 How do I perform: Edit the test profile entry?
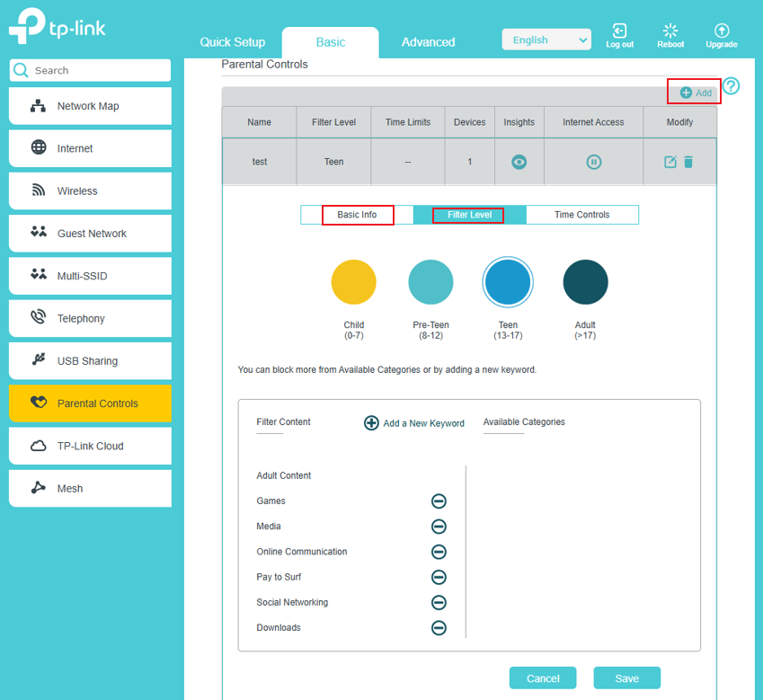[x=670, y=162]
